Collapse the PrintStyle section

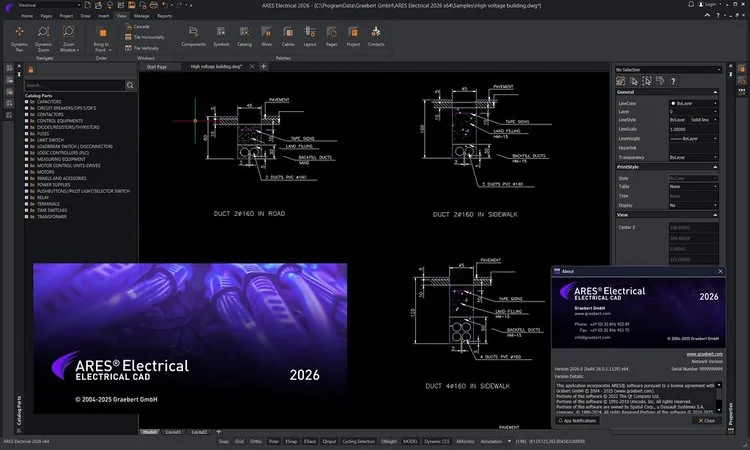click(715, 167)
